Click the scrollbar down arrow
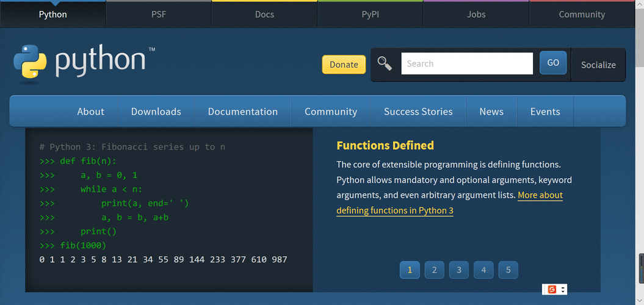Screen dimensions: 644x305 pyautogui.click(x=640, y=301)
